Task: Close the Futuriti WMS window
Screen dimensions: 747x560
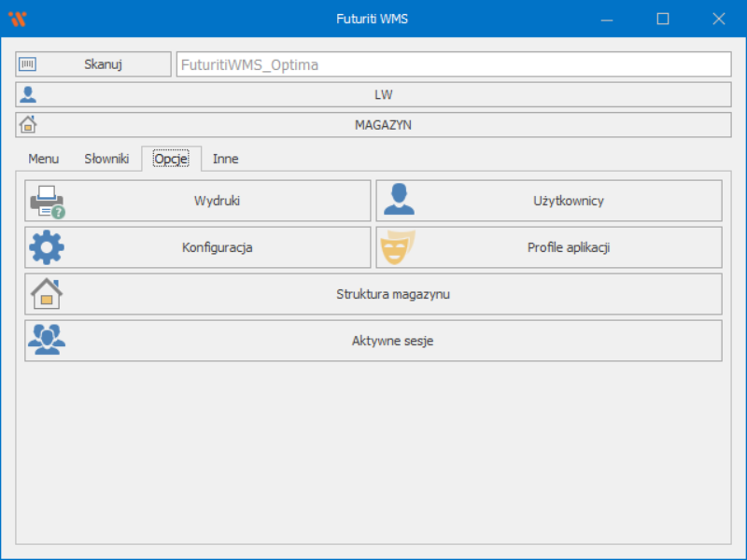Action: click(718, 19)
